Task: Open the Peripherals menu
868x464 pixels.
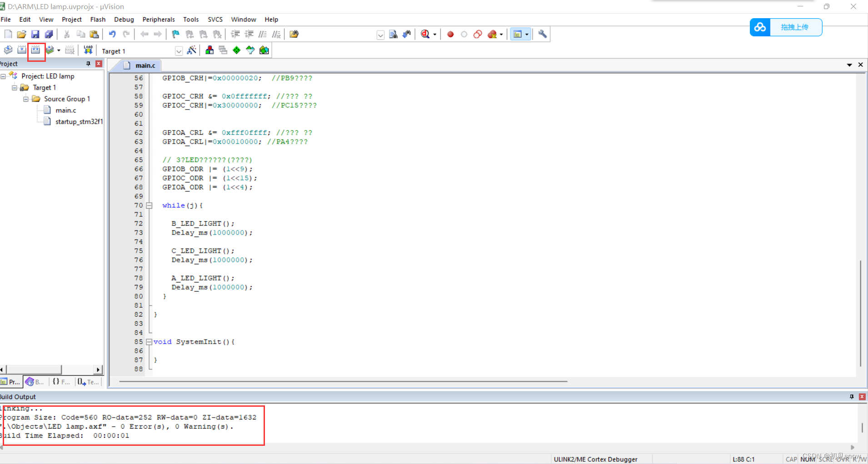Action: coord(159,20)
